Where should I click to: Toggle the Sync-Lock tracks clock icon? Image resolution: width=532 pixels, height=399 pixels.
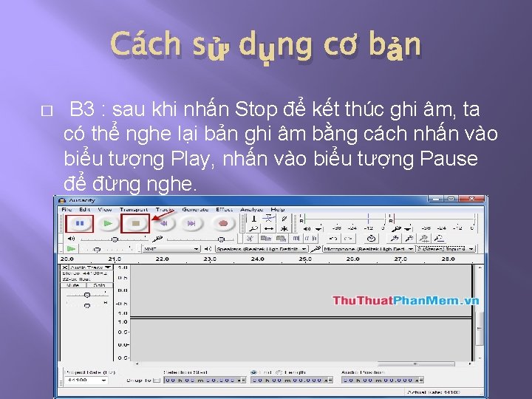(371, 239)
